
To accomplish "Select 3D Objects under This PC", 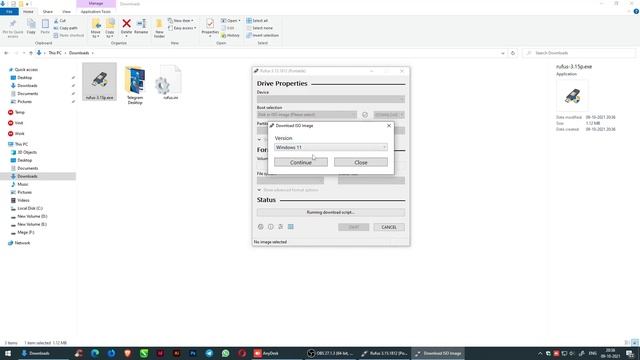I will pyautogui.click(x=27, y=152).
